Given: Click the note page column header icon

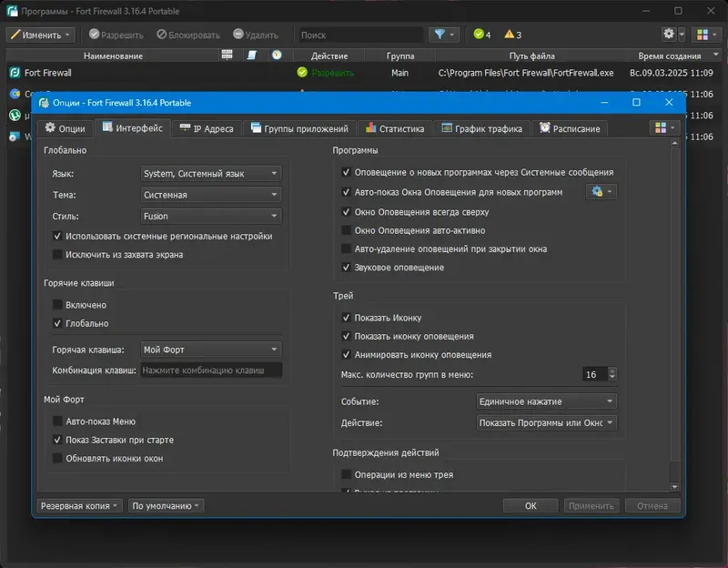Looking at the screenshot, I should 252,55.
